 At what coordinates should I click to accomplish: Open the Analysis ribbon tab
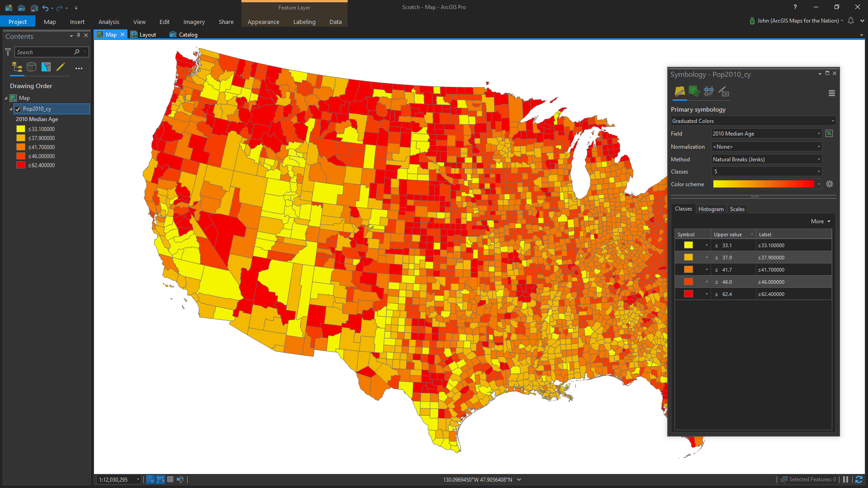(109, 22)
